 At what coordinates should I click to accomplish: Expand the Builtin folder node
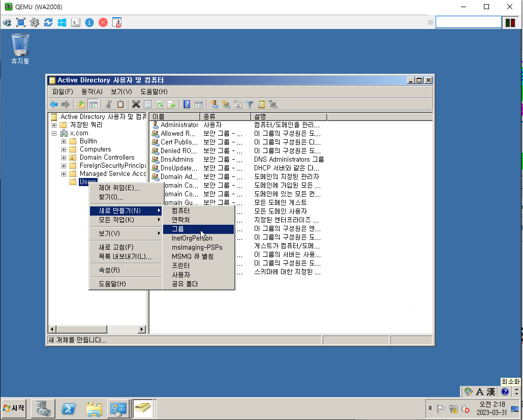click(64, 141)
